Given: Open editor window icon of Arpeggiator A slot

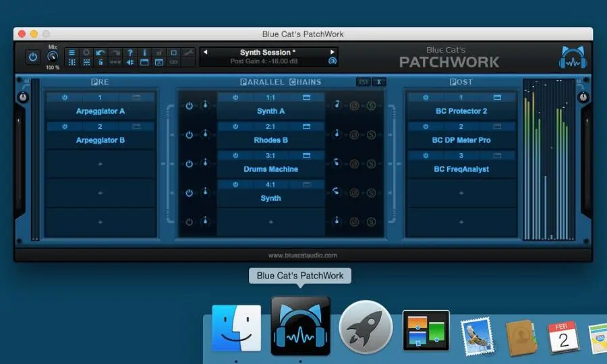Looking at the screenshot, I should click(x=136, y=98).
